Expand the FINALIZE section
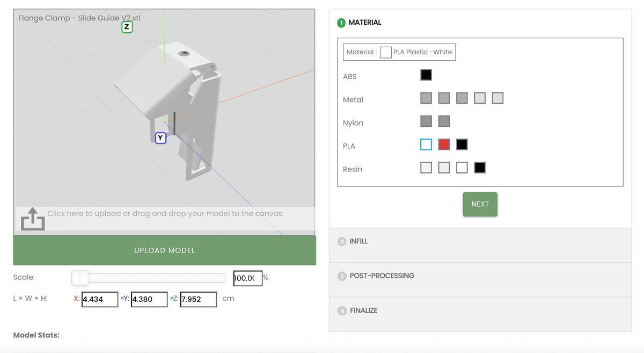644x353 pixels. click(x=363, y=311)
